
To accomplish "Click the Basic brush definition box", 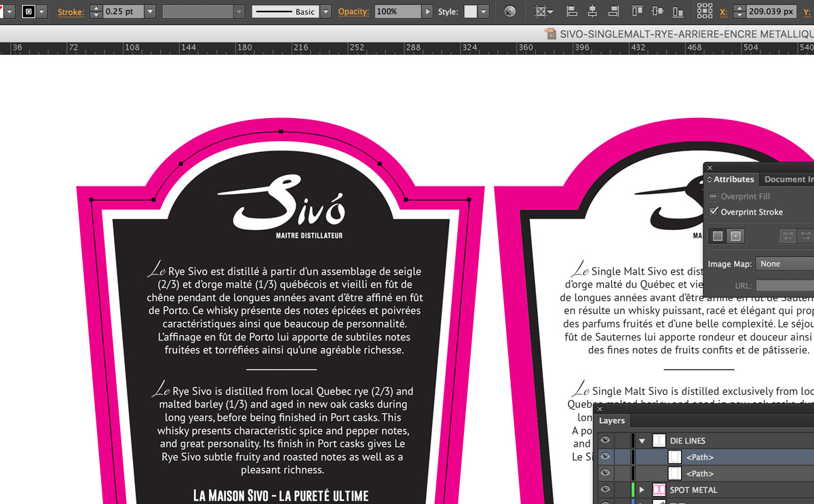I will (x=286, y=12).
